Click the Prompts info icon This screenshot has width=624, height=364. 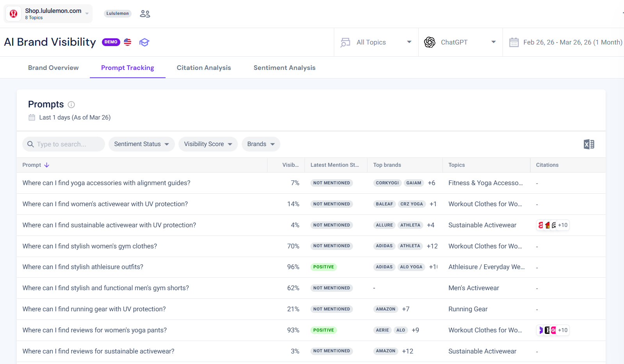click(x=71, y=105)
